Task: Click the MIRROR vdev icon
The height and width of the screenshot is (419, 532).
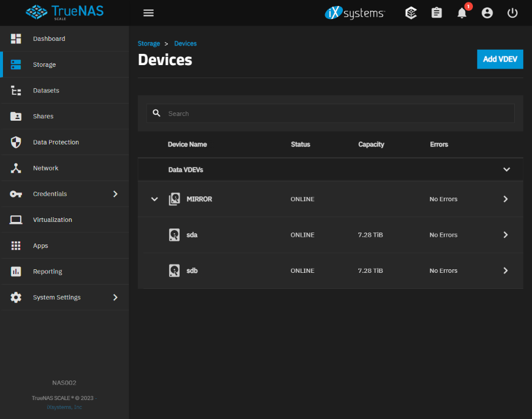Action: (x=174, y=199)
